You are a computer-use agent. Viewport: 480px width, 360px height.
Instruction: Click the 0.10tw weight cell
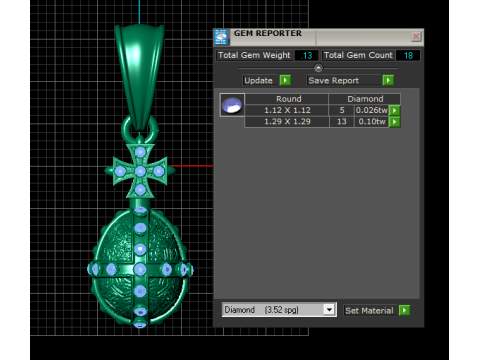pyautogui.click(x=372, y=122)
